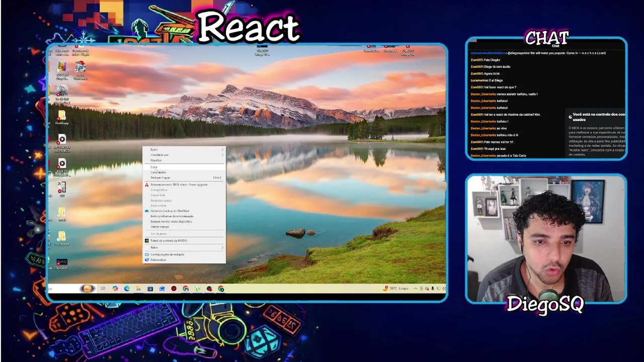Open File Explorer from the taskbar

[138, 289]
